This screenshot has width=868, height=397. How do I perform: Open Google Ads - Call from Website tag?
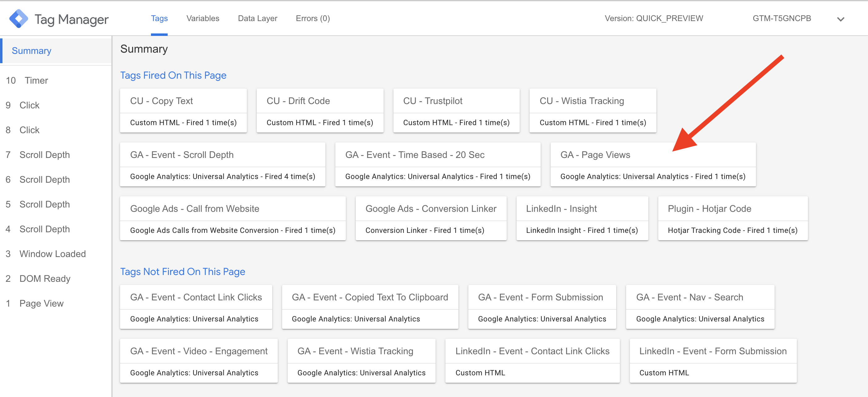tap(233, 219)
